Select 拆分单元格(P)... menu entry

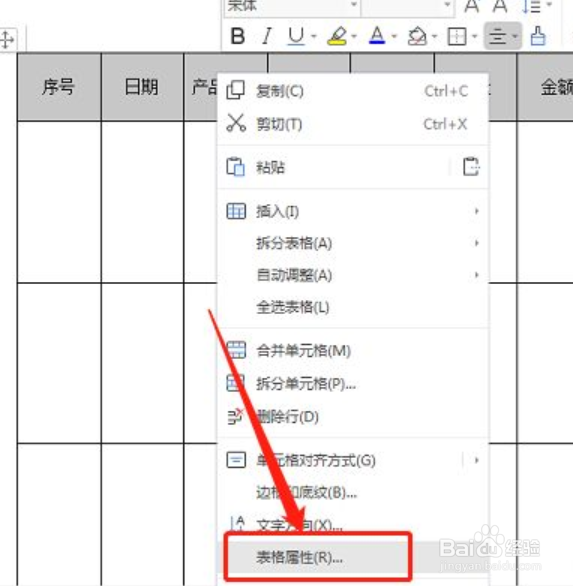tap(353, 383)
